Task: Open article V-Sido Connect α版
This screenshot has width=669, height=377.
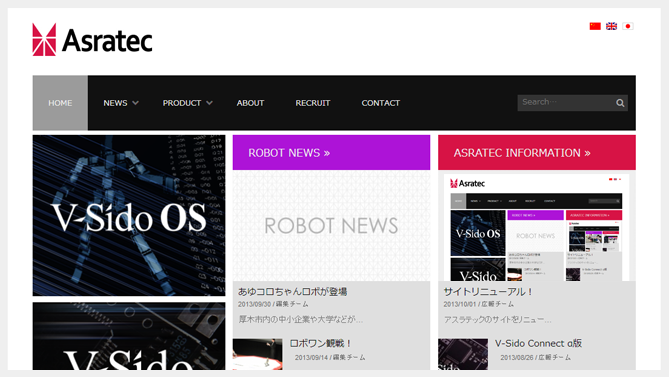Action: [x=538, y=343]
